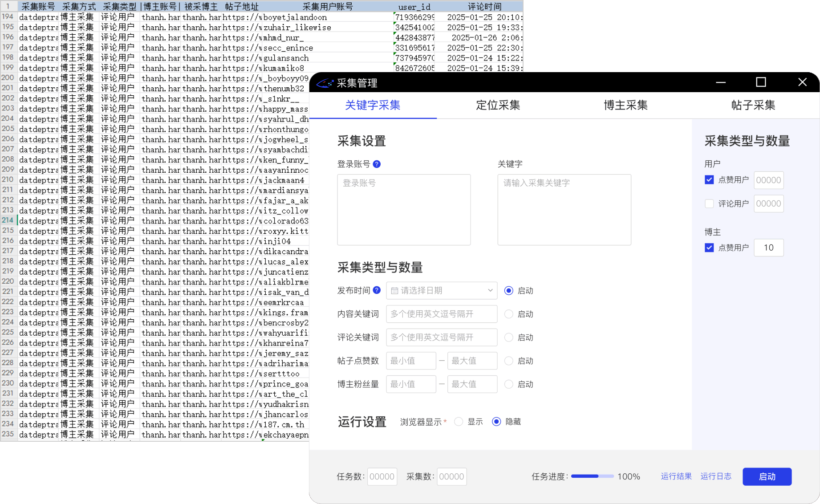Enable the 评论用户 checkbox
The width and height of the screenshot is (820, 504).
709,203
